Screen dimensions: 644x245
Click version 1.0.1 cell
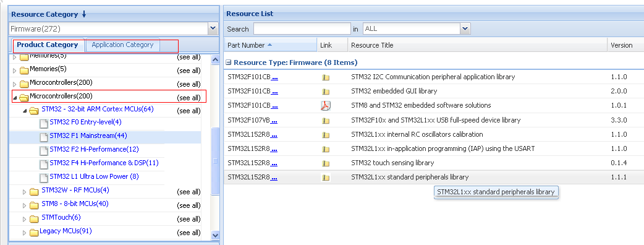point(619,105)
